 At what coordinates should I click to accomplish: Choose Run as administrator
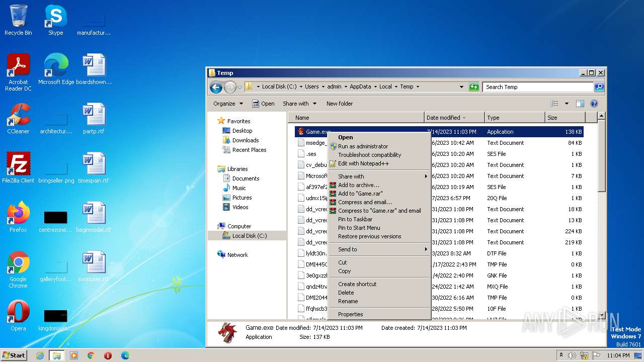pyautogui.click(x=379, y=146)
